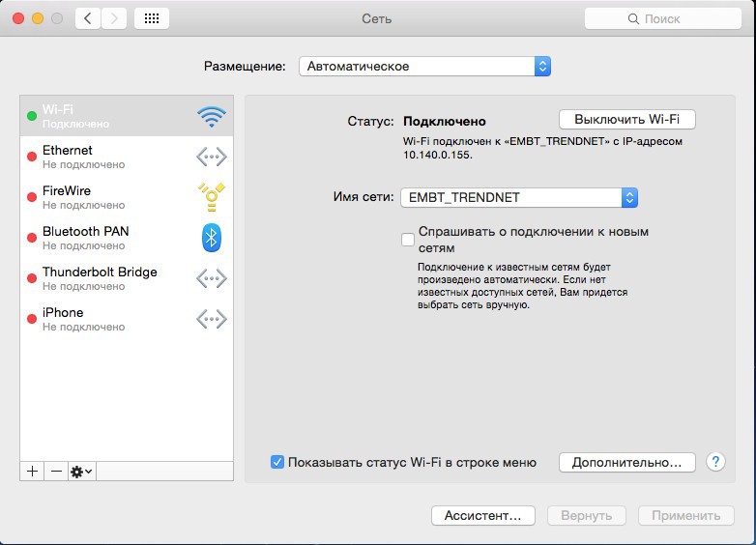Image resolution: width=756 pixels, height=545 pixels.
Task: Click the Вернуть revert button
Action: (x=586, y=515)
